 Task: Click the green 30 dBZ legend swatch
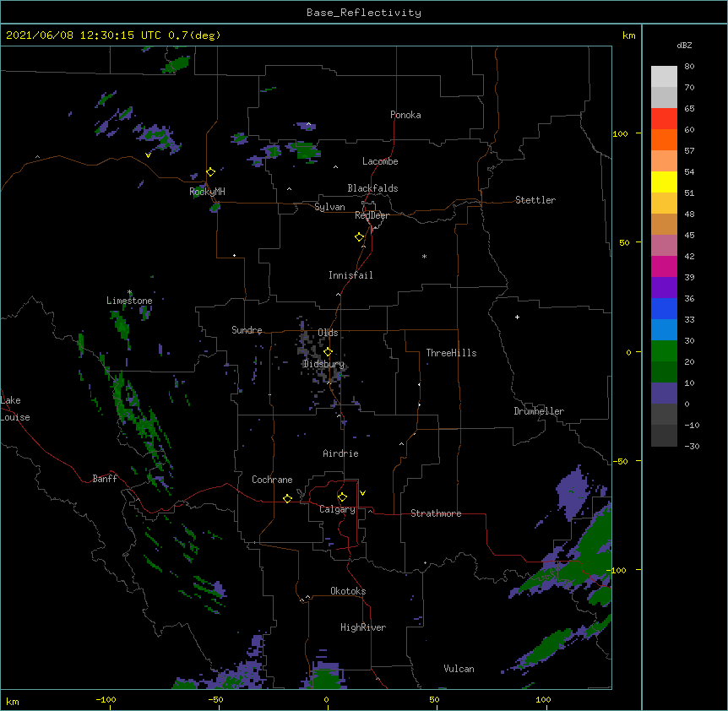coord(664,351)
